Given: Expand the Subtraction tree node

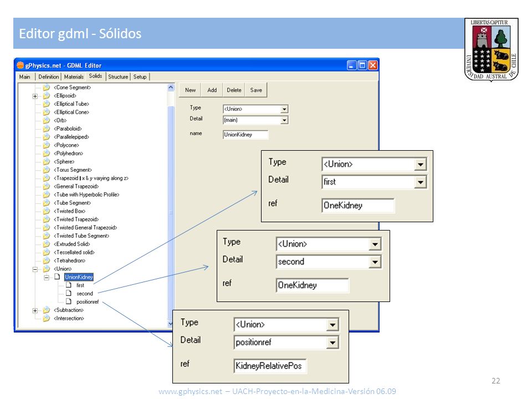Looking at the screenshot, I should click(35, 311).
